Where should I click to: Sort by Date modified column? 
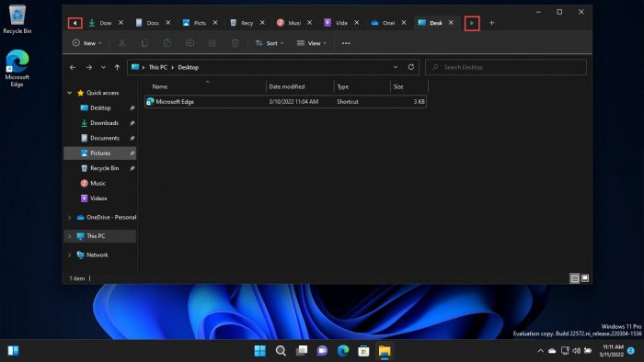(x=300, y=86)
